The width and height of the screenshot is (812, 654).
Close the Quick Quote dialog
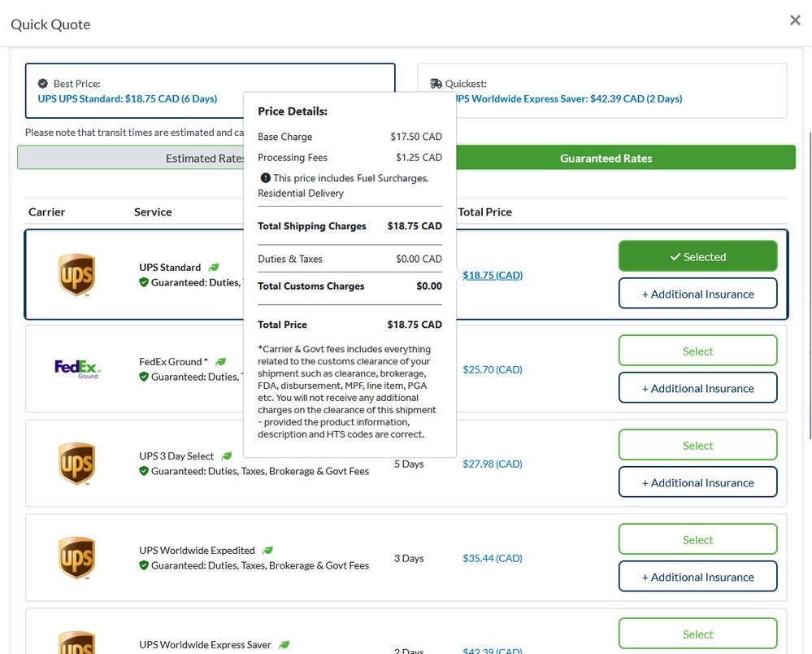coord(795,20)
